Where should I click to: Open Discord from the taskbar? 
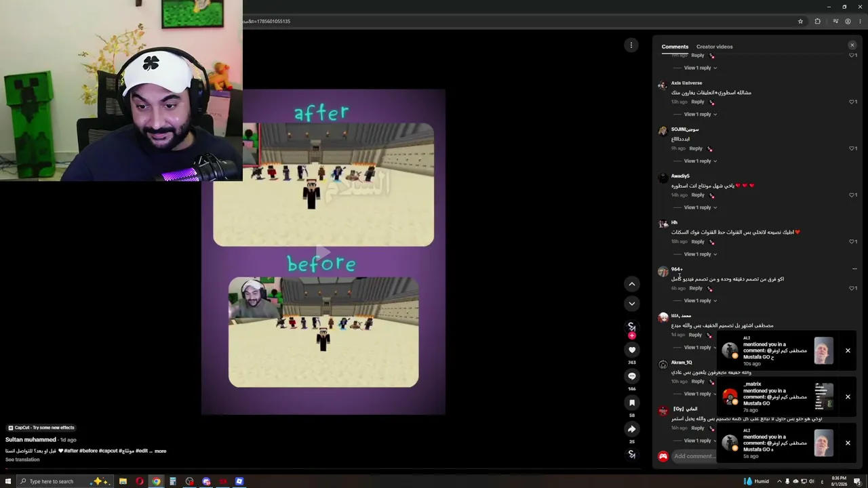[x=206, y=481]
